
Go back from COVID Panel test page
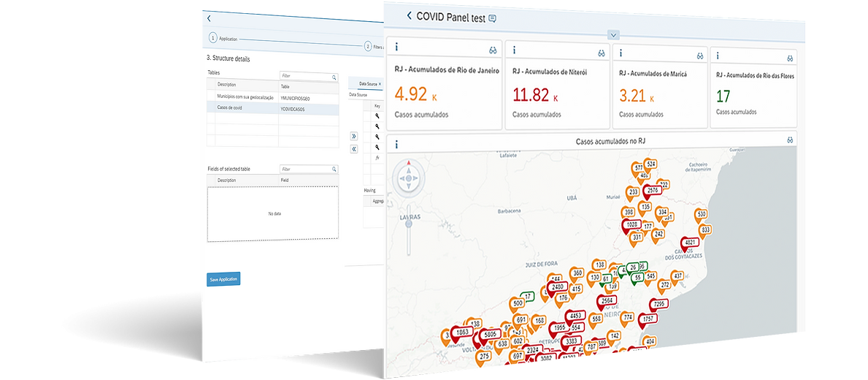tap(410, 16)
